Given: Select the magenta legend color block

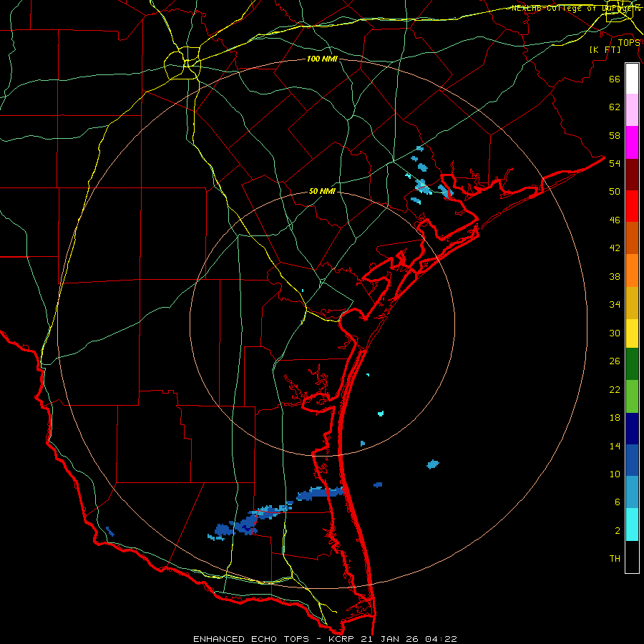Looking at the screenshot, I should (x=632, y=142).
